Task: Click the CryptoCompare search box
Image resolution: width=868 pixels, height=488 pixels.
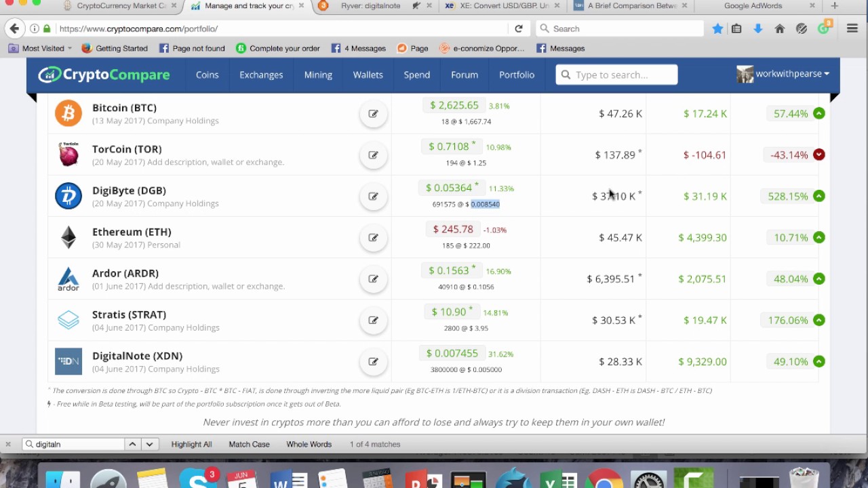Action: point(616,75)
